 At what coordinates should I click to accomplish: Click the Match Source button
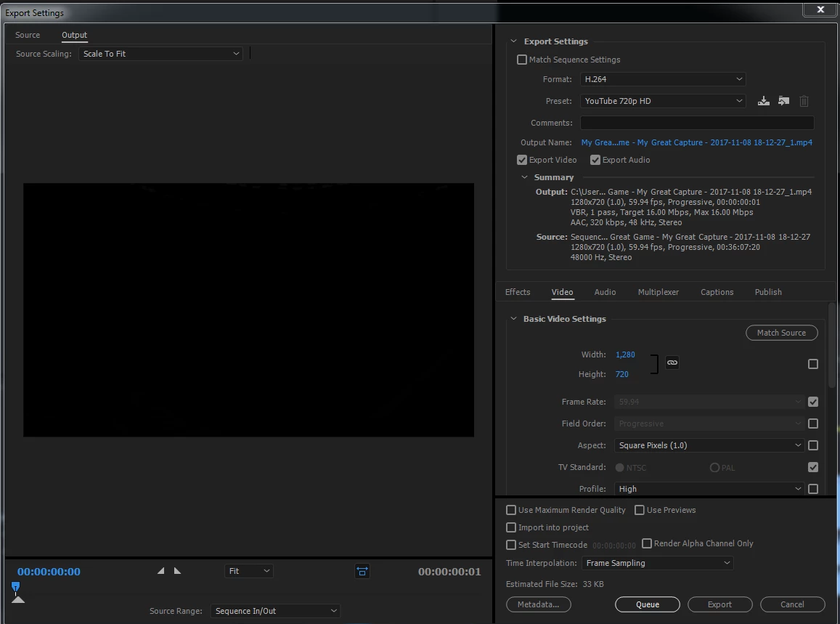click(x=782, y=333)
